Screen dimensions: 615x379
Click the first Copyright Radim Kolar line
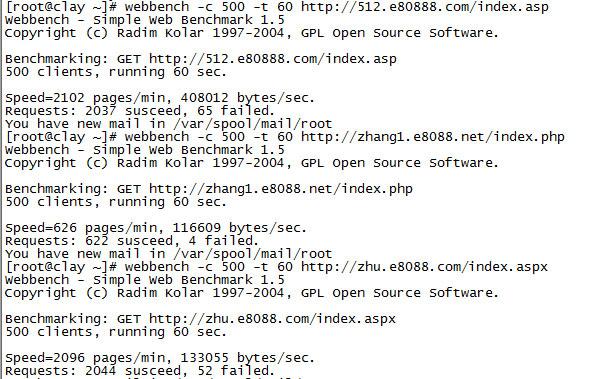pos(251,33)
